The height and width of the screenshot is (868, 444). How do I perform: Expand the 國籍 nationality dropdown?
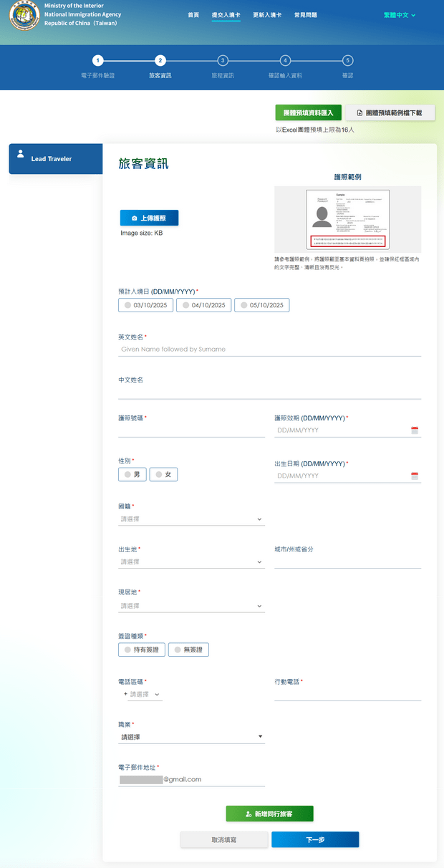coord(191,519)
